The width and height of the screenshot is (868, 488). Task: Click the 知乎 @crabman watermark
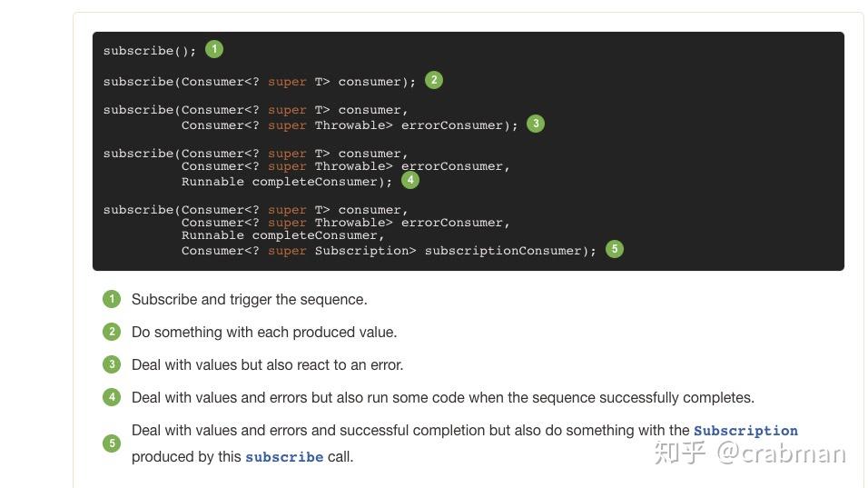(750, 453)
